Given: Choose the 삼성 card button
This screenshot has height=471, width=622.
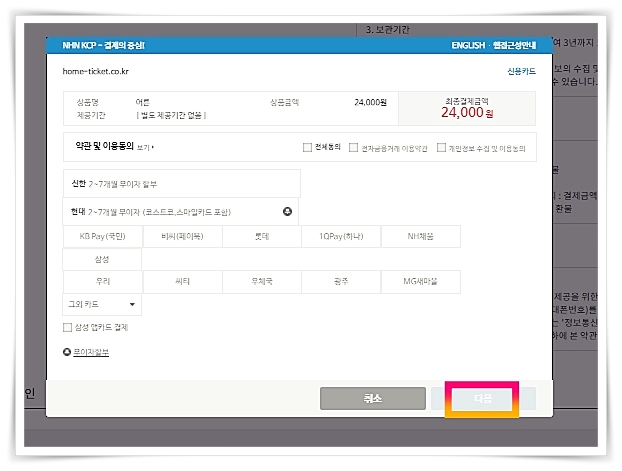Looking at the screenshot, I should click(102, 259).
